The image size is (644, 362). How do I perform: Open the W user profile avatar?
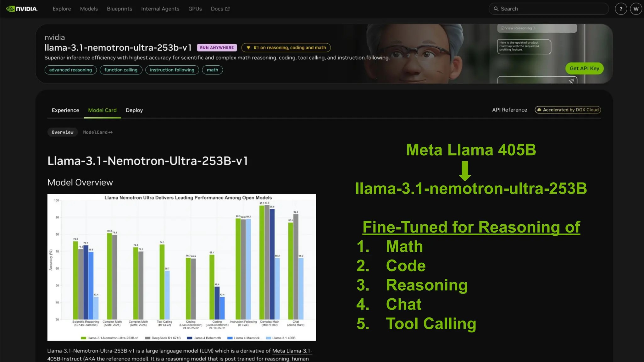tap(636, 9)
